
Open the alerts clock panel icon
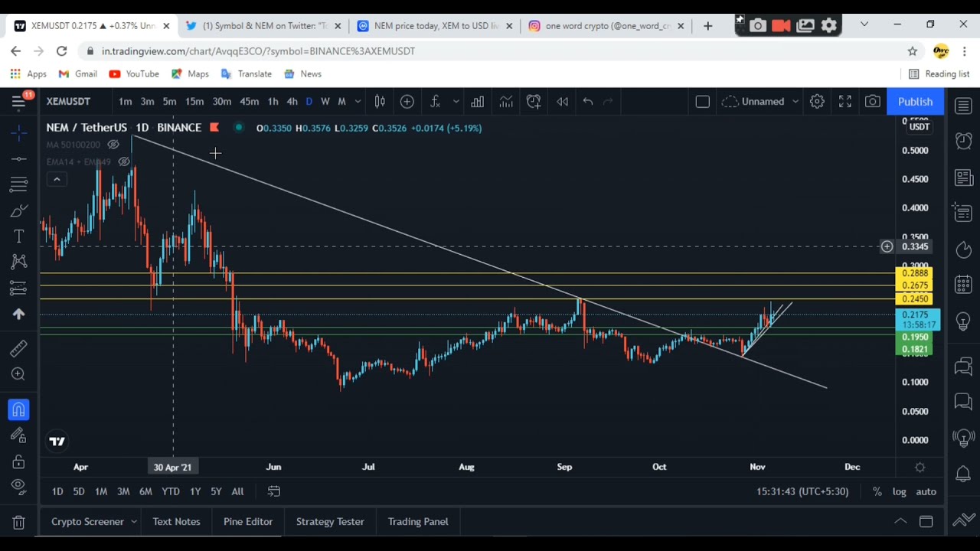pyautogui.click(x=964, y=142)
